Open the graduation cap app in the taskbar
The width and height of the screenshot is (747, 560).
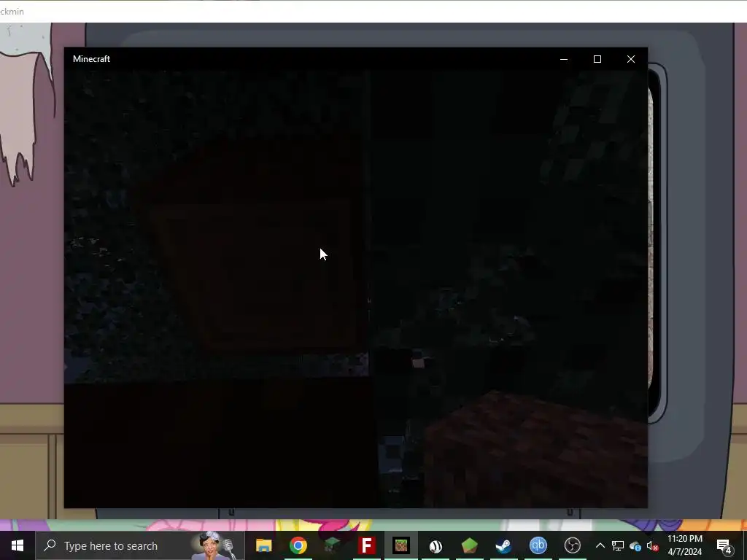332,545
